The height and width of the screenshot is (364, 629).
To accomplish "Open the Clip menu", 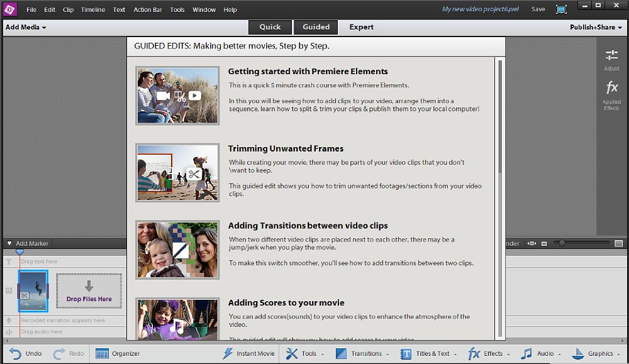I will click(x=68, y=9).
